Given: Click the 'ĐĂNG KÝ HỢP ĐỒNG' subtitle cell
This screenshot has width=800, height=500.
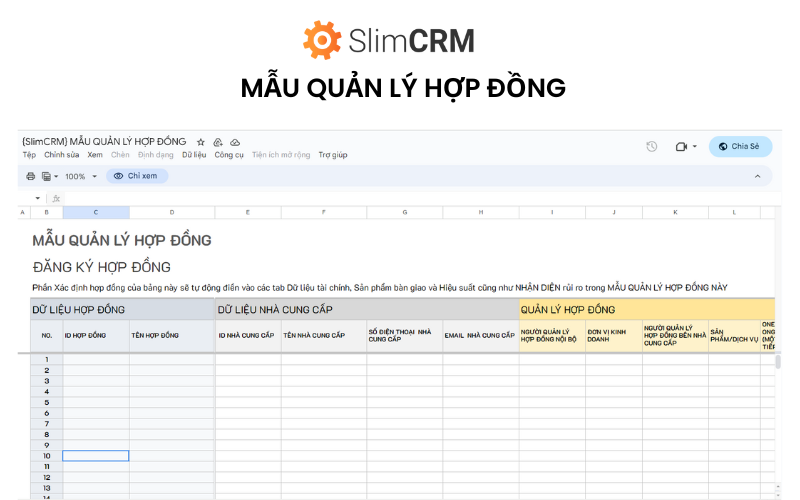Looking at the screenshot, I should [x=102, y=267].
